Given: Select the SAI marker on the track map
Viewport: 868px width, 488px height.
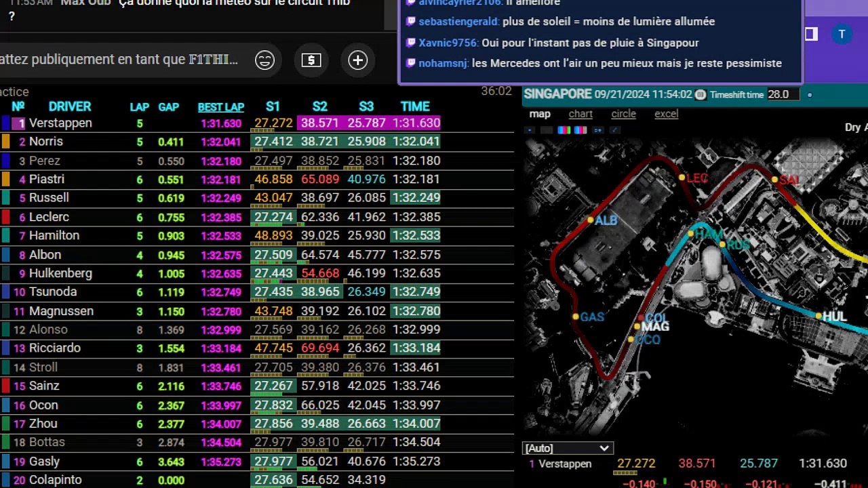Looking at the screenshot, I should (774, 180).
